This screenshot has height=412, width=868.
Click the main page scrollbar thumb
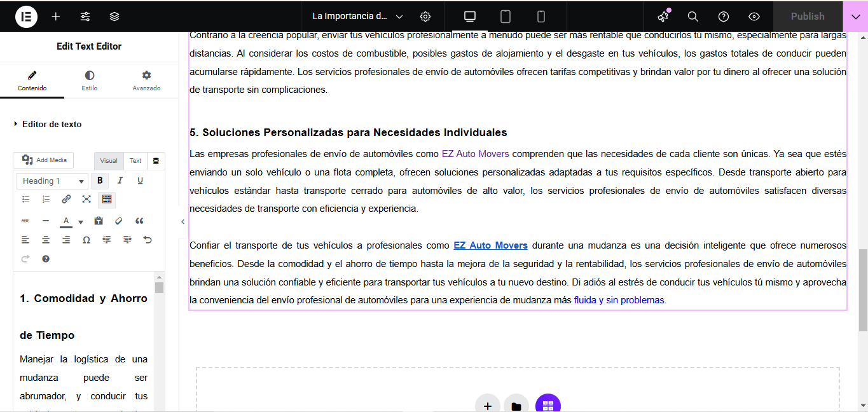pyautogui.click(x=863, y=290)
